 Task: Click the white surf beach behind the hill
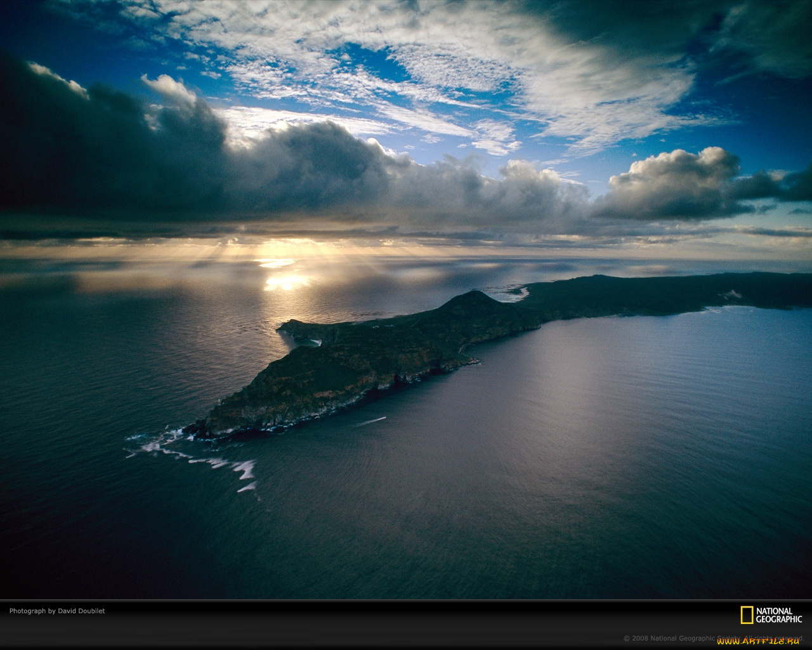[515, 293]
